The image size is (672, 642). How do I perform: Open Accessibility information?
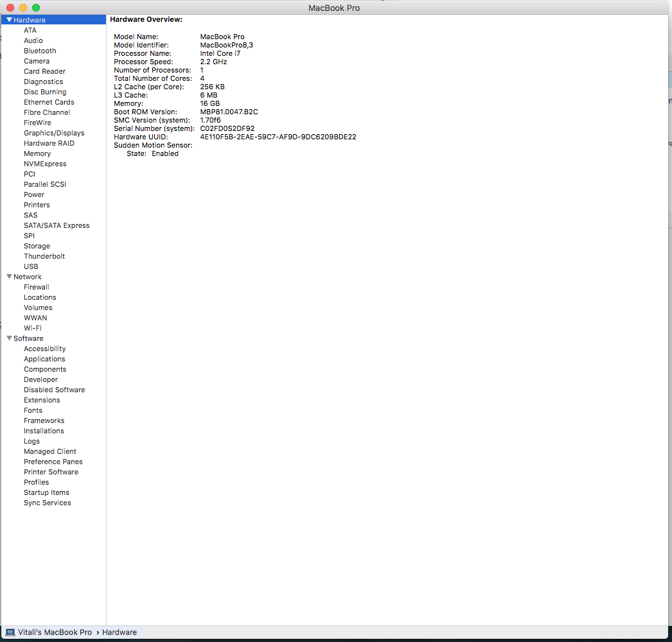[x=44, y=349]
